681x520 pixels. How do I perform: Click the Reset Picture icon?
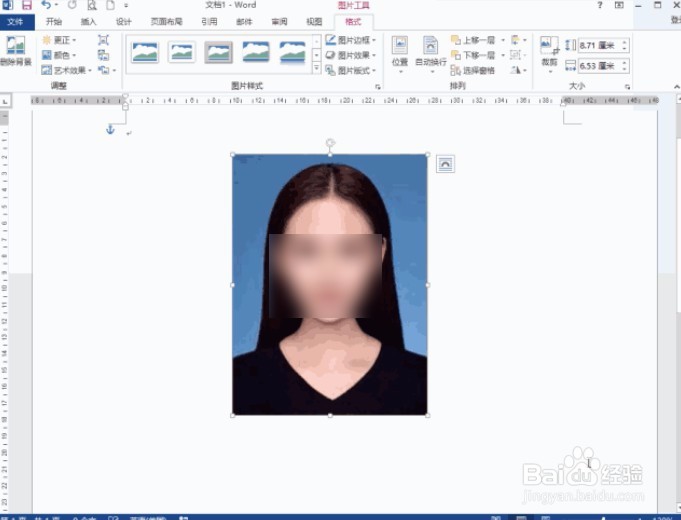(x=103, y=70)
